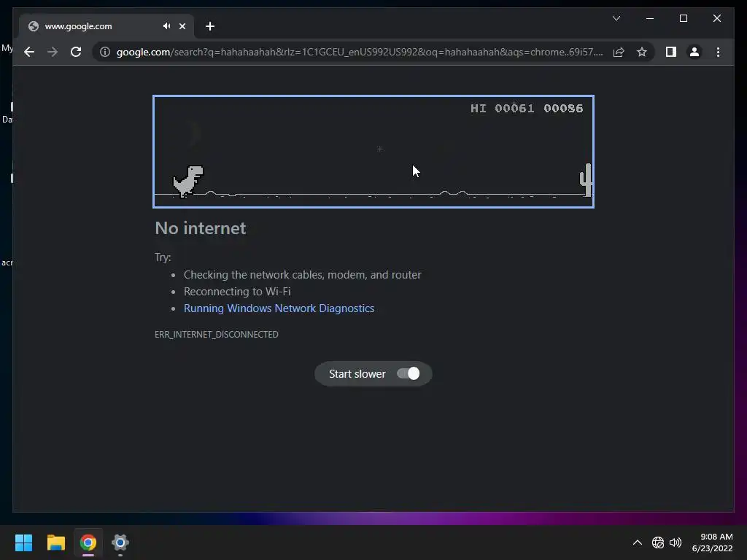Click the T-Rex dinosaur in the game
The image size is (747, 560).
click(188, 181)
